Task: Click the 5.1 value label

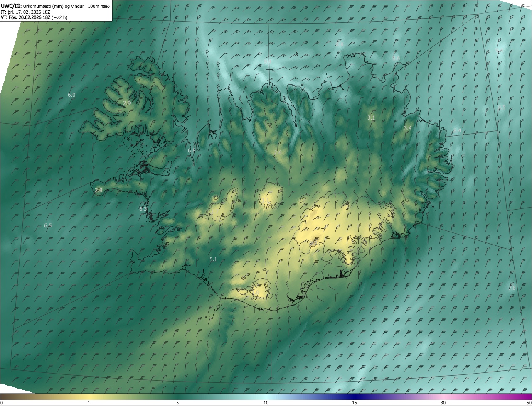Action: coord(213,259)
